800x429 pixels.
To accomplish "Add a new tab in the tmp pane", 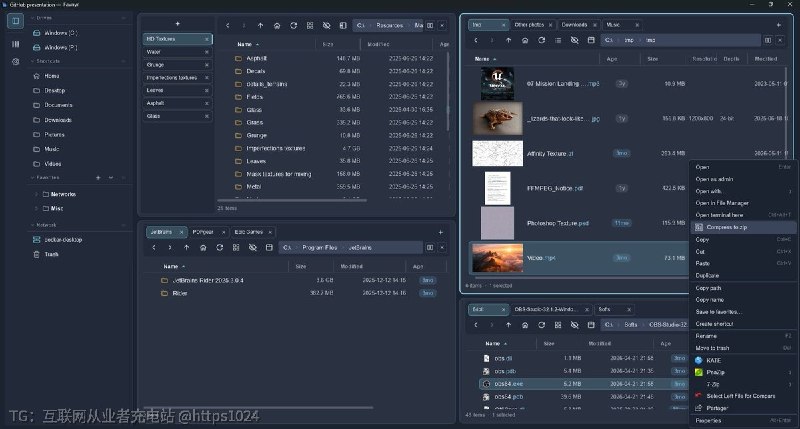I will tap(779, 24).
